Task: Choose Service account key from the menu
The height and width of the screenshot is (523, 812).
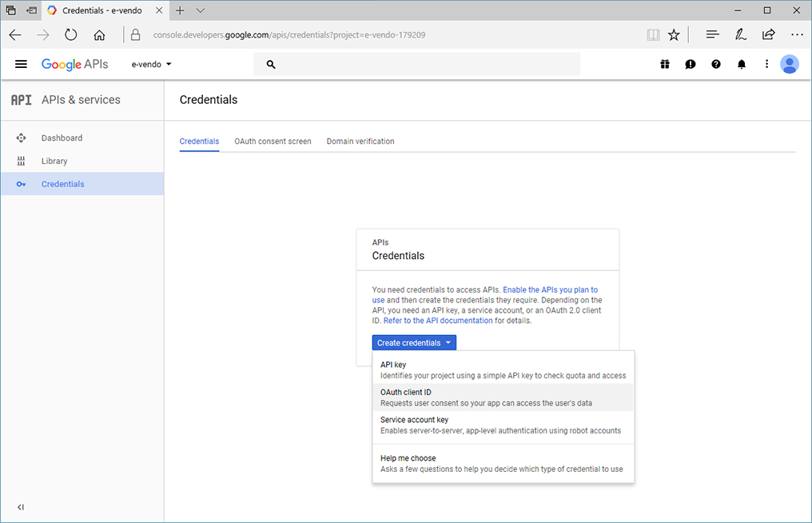Action: [504, 425]
